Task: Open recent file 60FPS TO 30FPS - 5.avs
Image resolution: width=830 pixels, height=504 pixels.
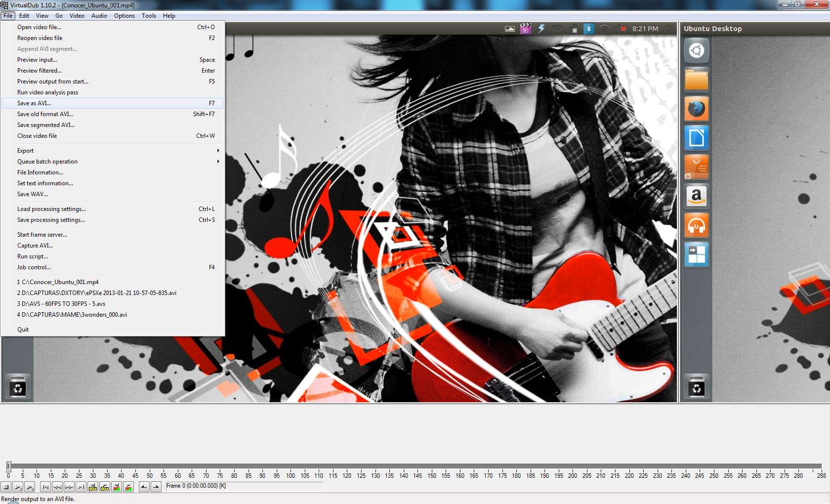Action: [x=113, y=304]
